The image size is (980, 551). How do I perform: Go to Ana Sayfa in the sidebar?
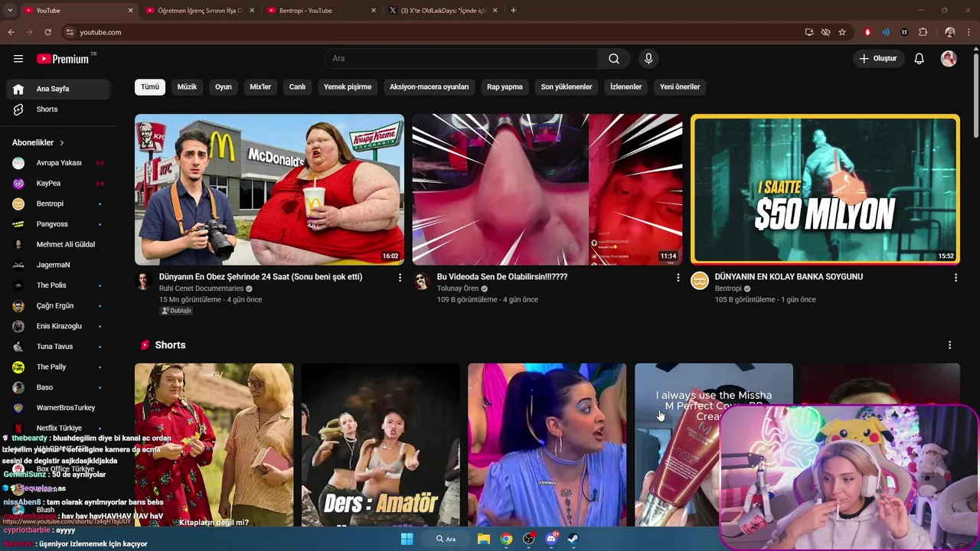59,89
